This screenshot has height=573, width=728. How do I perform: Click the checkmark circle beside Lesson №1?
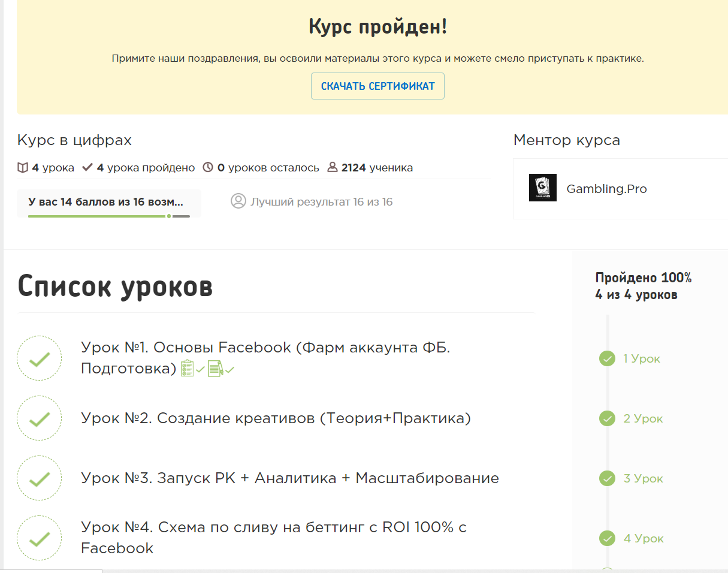click(x=39, y=358)
